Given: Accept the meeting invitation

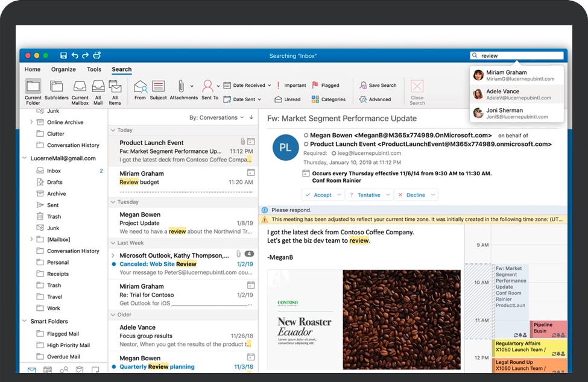Looking at the screenshot, I should [318, 195].
